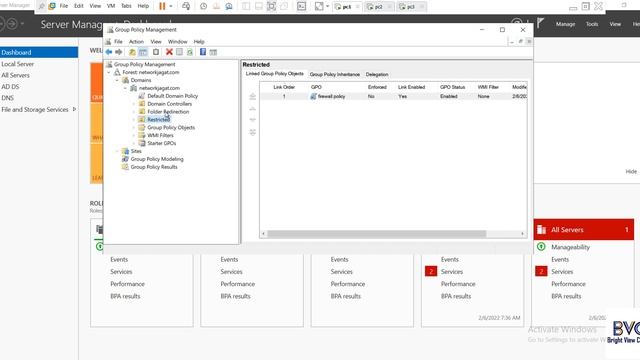Click Hide link in Server Manager welcome panel
The width and height of the screenshot is (640, 360).
pyautogui.click(x=631, y=171)
